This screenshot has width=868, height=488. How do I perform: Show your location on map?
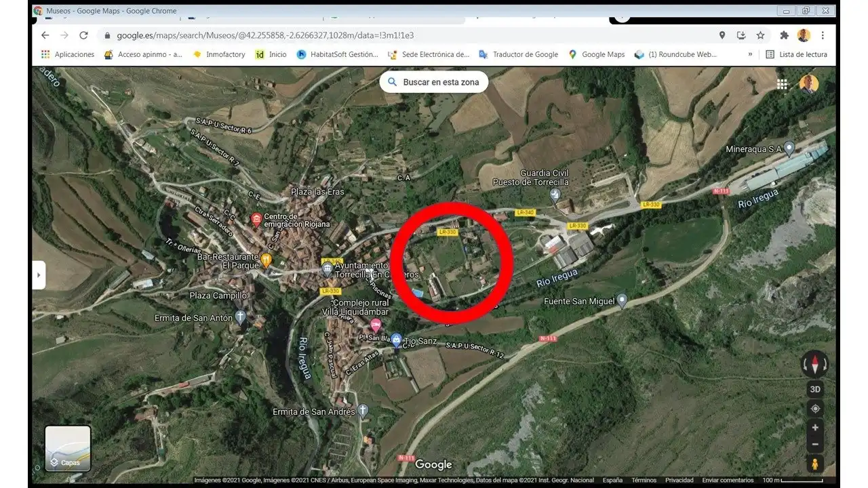[815, 409]
